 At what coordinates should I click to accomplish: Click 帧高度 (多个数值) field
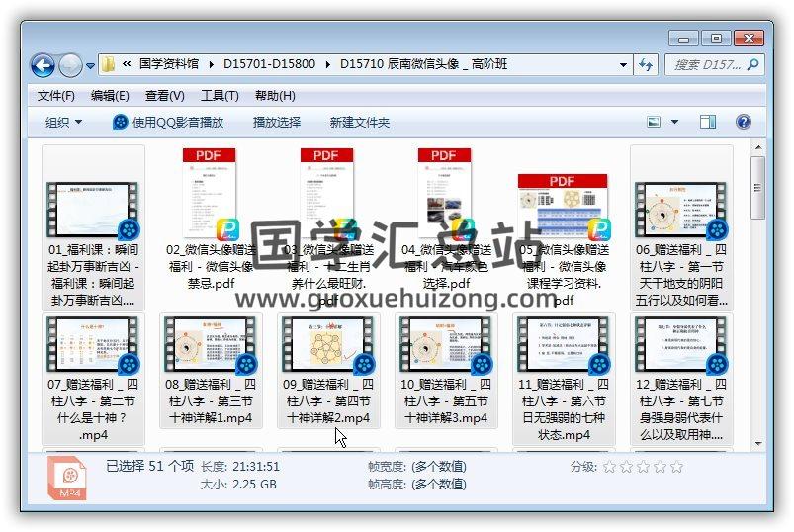[x=438, y=485]
